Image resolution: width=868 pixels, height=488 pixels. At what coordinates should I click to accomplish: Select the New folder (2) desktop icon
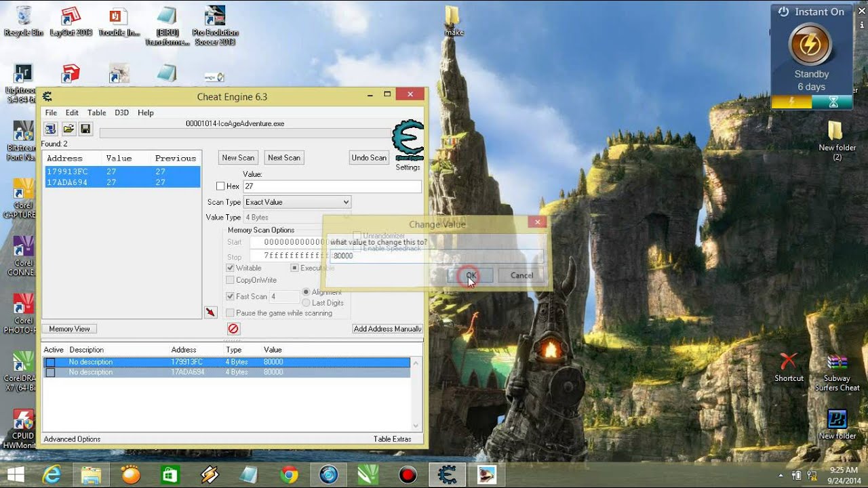(x=837, y=141)
